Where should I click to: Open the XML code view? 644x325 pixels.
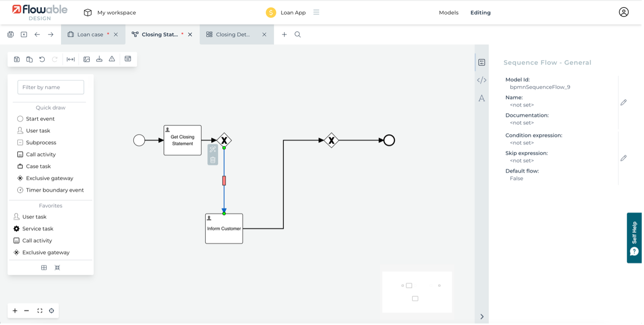[x=482, y=80]
